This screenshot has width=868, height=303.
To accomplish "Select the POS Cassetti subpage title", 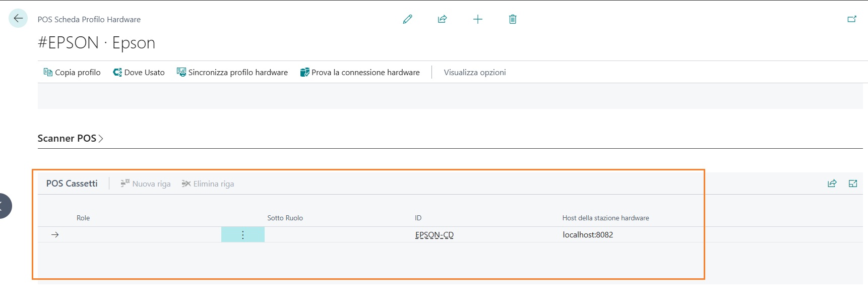I will point(72,184).
